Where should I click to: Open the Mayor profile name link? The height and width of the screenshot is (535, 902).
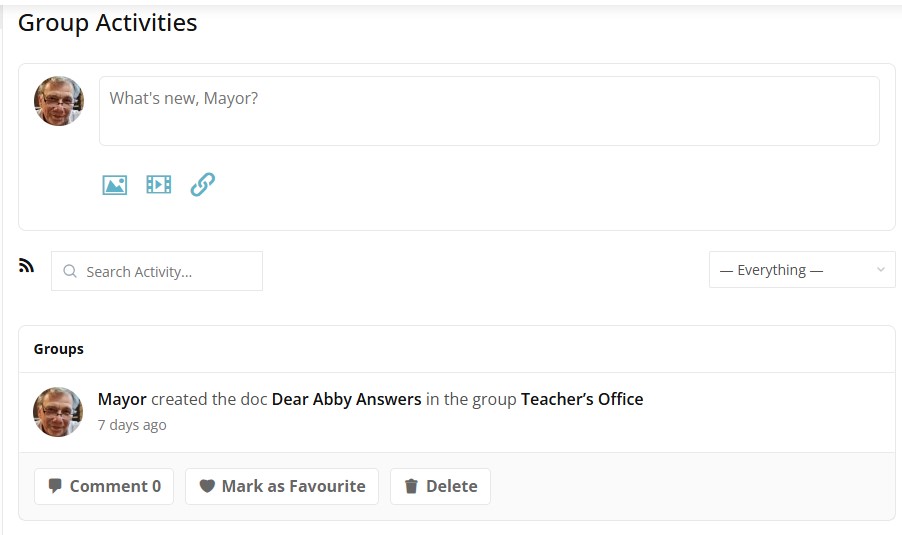[x=122, y=399]
